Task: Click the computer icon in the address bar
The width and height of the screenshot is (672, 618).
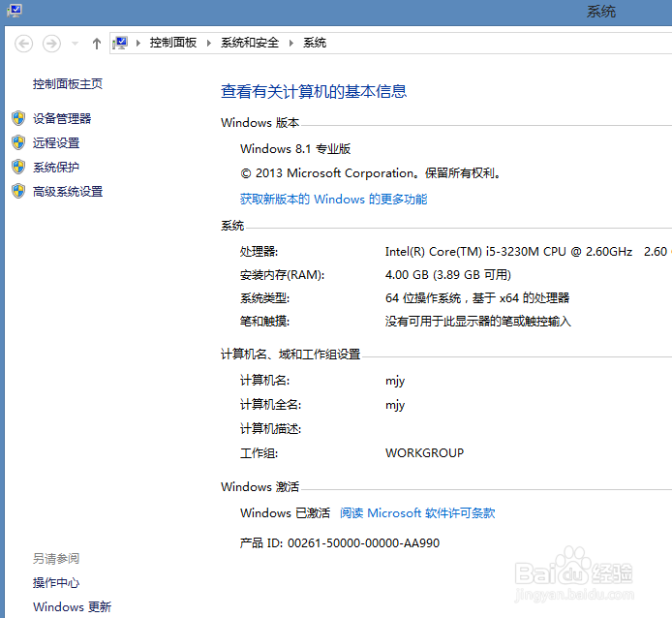Action: click(x=120, y=43)
